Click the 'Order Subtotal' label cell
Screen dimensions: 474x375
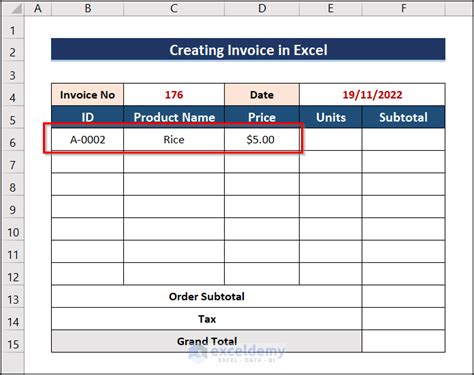(x=207, y=296)
